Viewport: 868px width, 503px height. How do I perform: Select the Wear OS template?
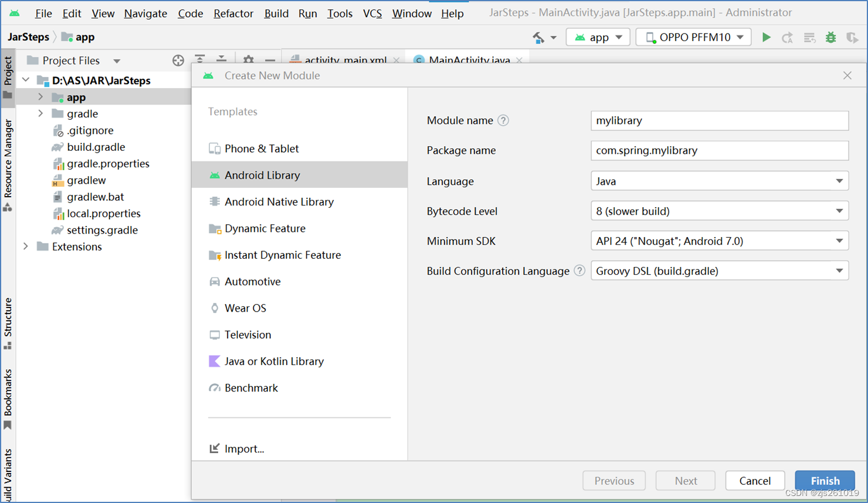[x=245, y=308]
